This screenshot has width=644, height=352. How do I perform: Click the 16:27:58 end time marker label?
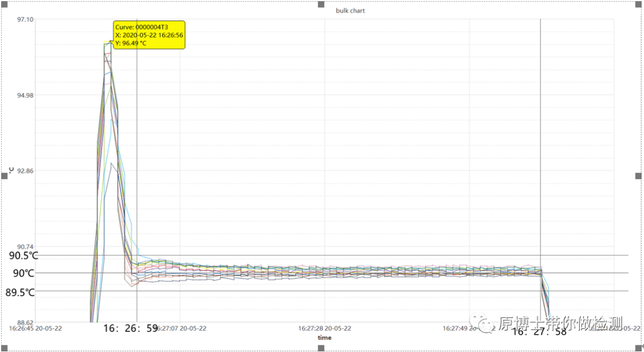coord(538,332)
